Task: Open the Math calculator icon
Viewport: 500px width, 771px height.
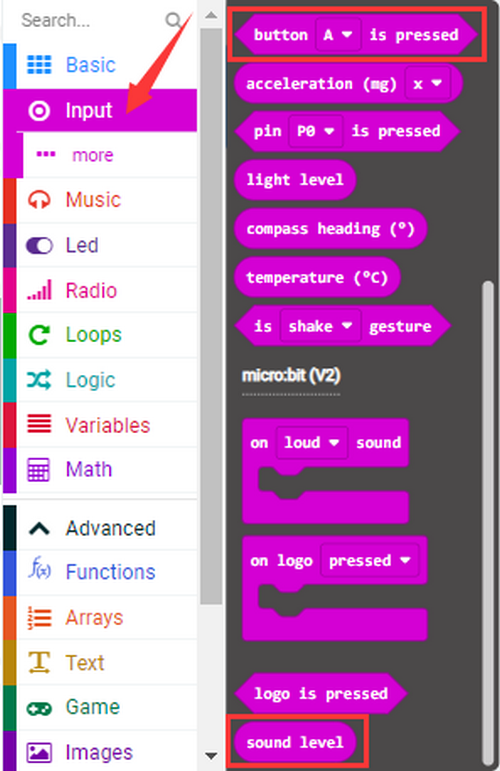Action: [38, 470]
